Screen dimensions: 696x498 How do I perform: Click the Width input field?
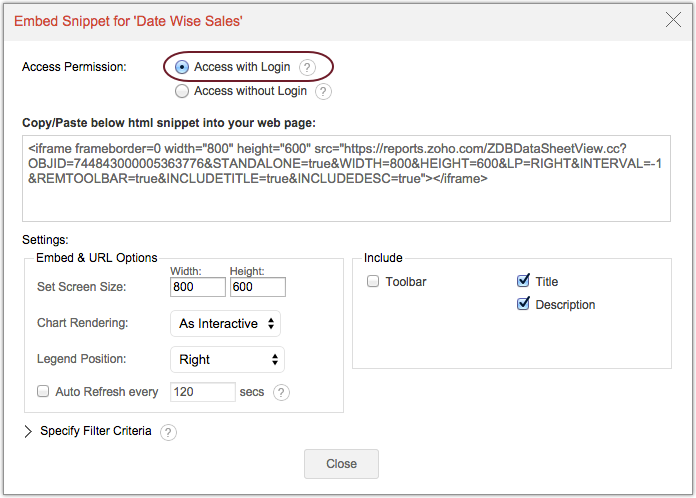point(198,287)
